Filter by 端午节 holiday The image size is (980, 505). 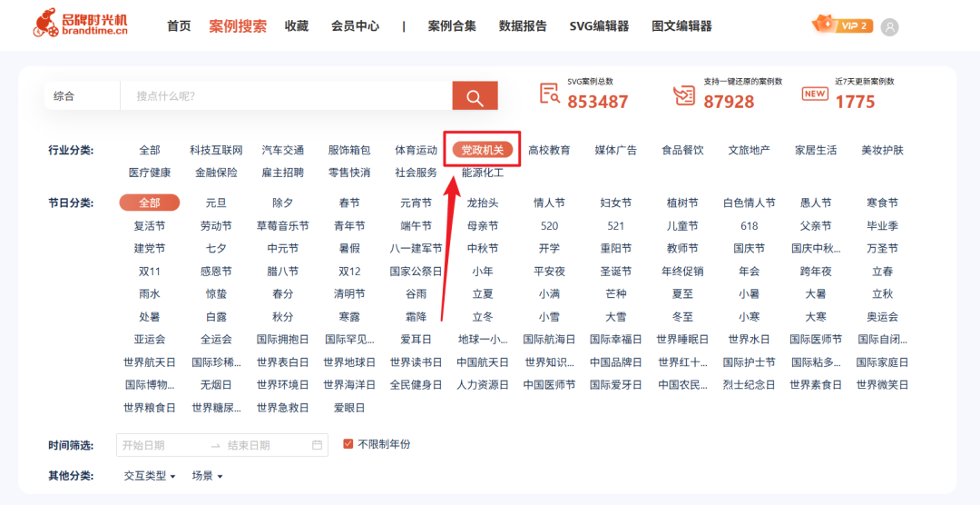coord(416,225)
